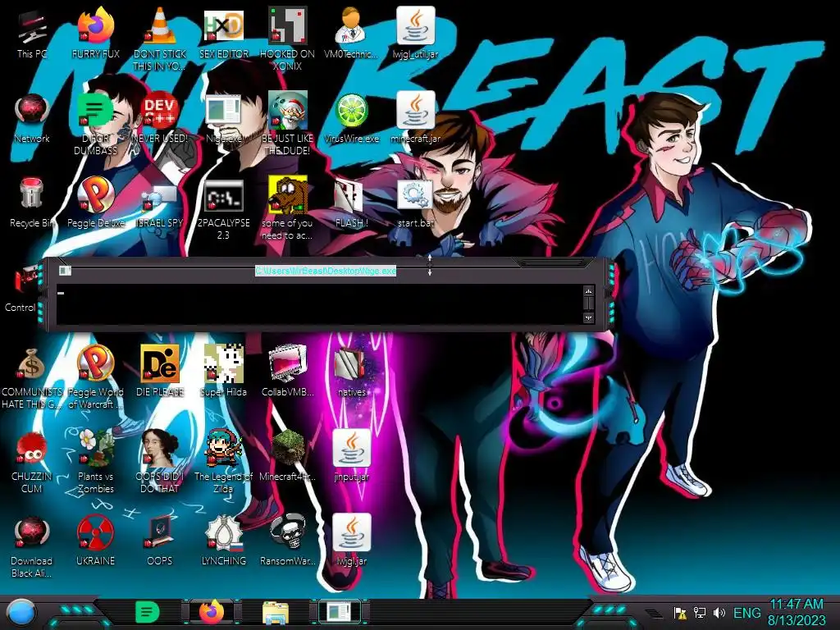Select the HOOKED ON XONIX icon
840x630 pixels.
click(288, 39)
